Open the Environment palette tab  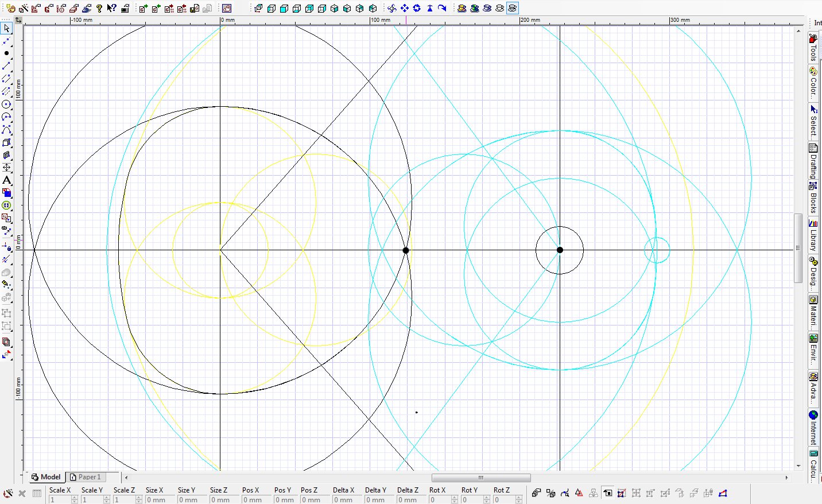tap(813, 350)
